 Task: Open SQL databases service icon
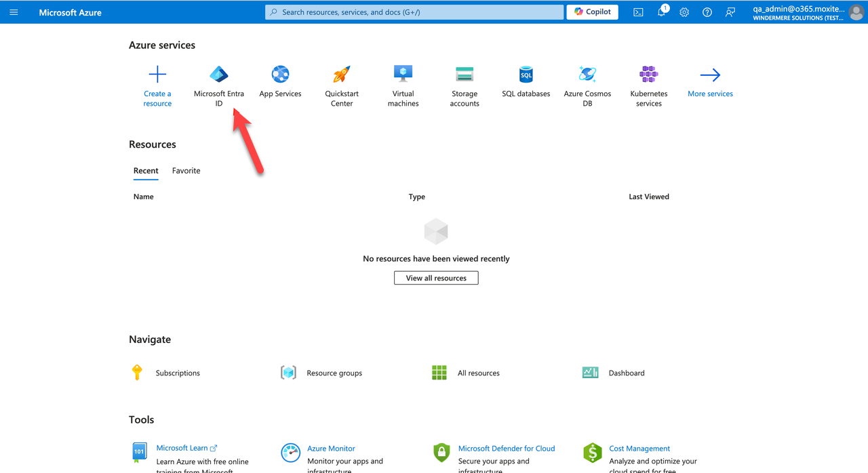coord(526,74)
